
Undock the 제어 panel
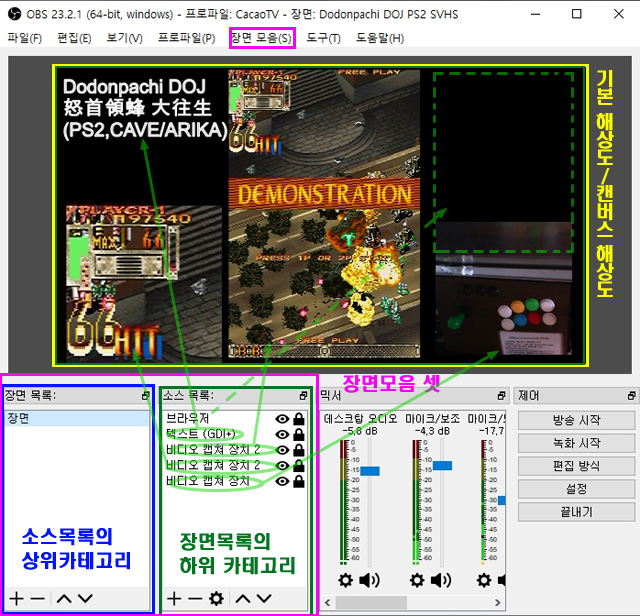click(631, 396)
